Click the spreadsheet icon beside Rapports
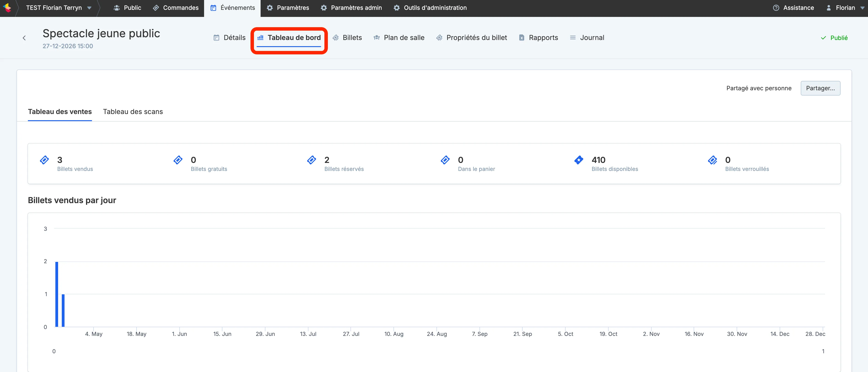The image size is (868, 372). click(522, 38)
